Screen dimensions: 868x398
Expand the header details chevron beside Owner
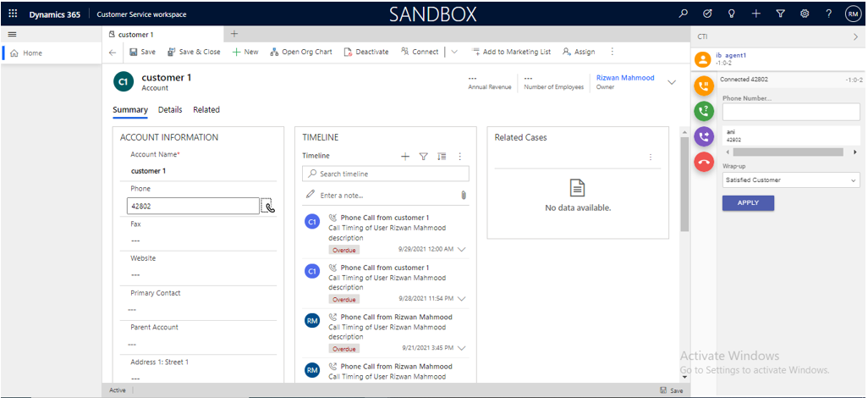672,83
